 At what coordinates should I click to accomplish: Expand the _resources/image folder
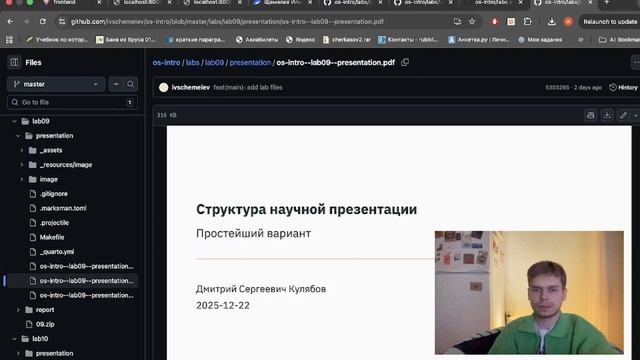coord(22,164)
